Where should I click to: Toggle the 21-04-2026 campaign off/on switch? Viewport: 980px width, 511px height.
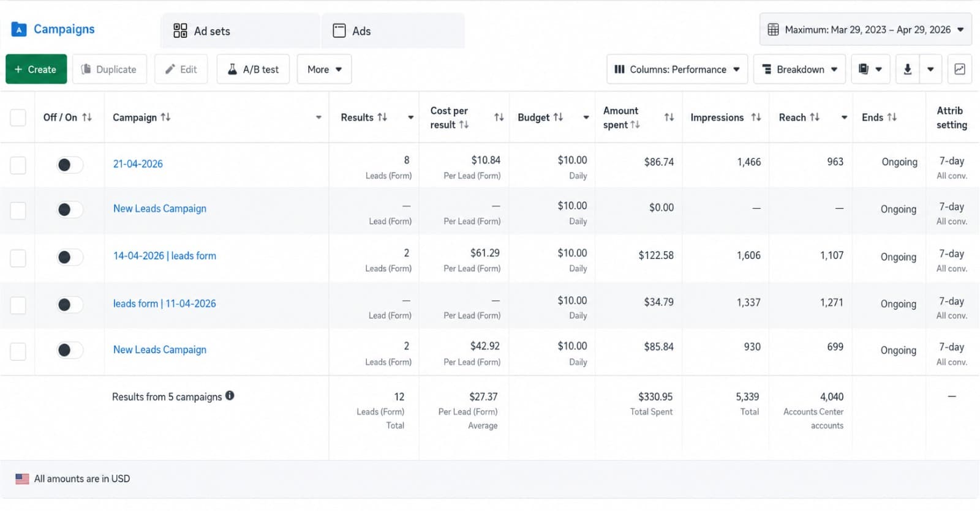point(69,165)
